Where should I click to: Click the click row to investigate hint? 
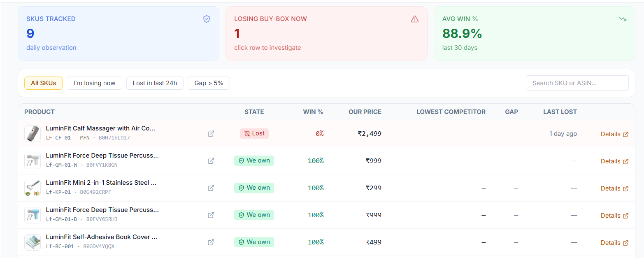pos(267,48)
